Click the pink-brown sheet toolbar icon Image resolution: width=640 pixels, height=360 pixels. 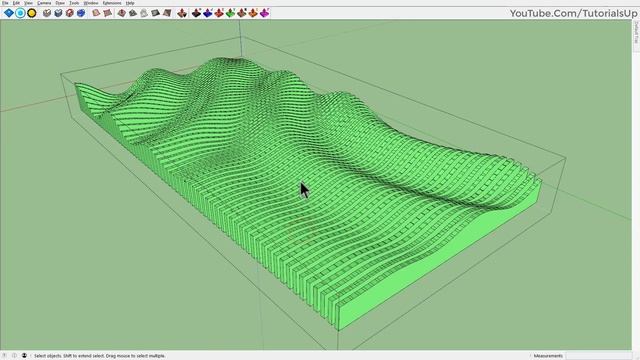pyautogui.click(x=107, y=13)
